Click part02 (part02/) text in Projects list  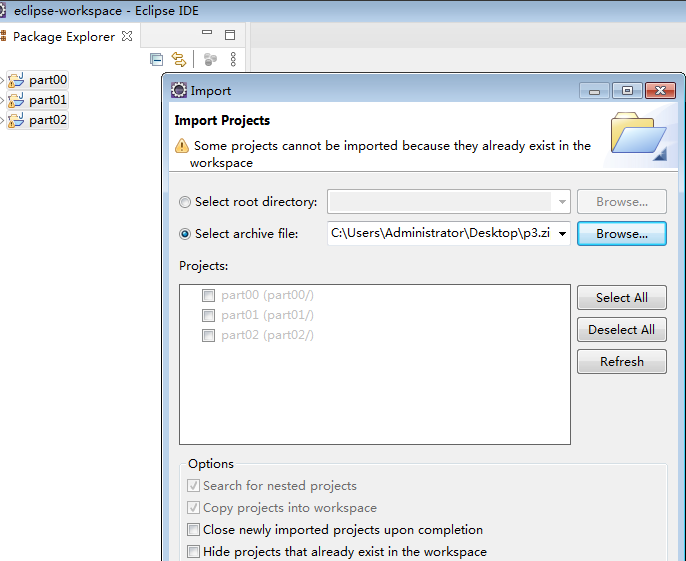point(267,336)
